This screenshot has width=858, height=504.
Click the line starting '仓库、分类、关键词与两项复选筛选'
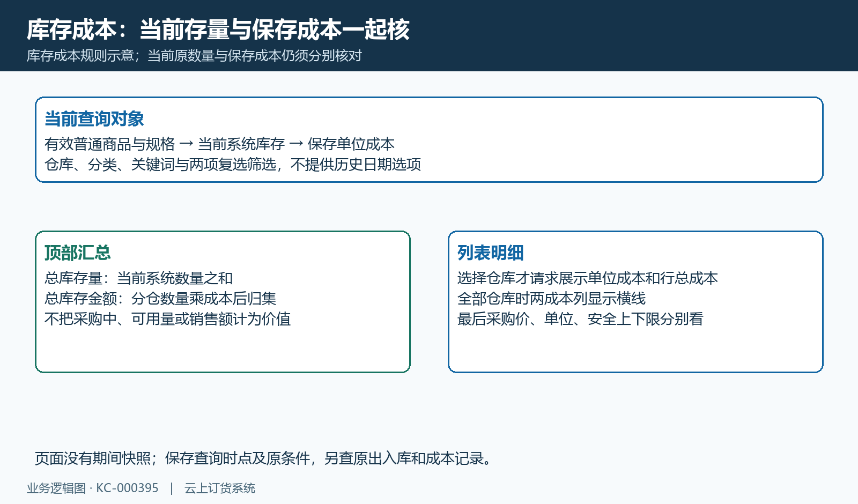coord(233,164)
